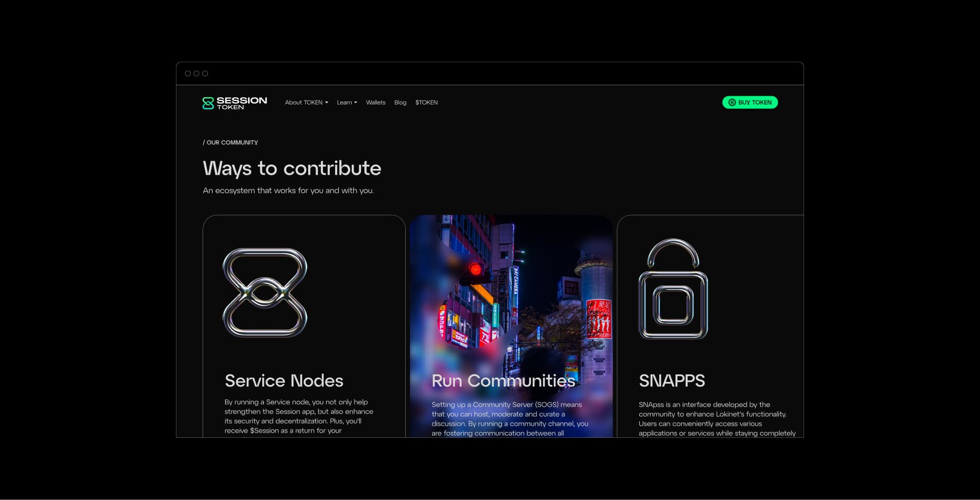
Task: Click the SNAPPS card heading
Action: point(672,381)
